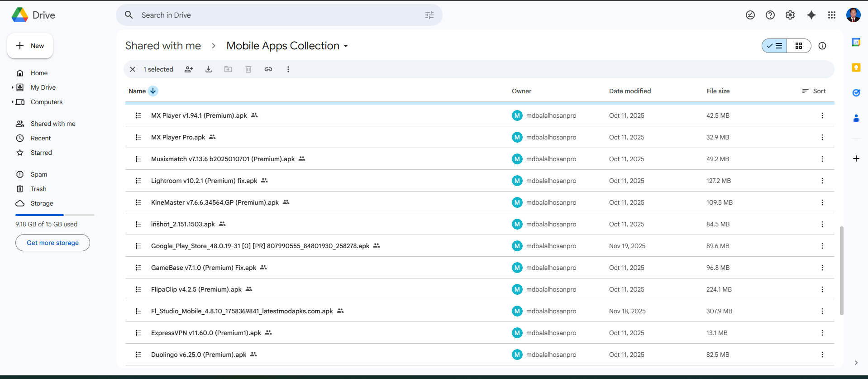Click the New button
This screenshot has width=868, height=379.
(30, 46)
